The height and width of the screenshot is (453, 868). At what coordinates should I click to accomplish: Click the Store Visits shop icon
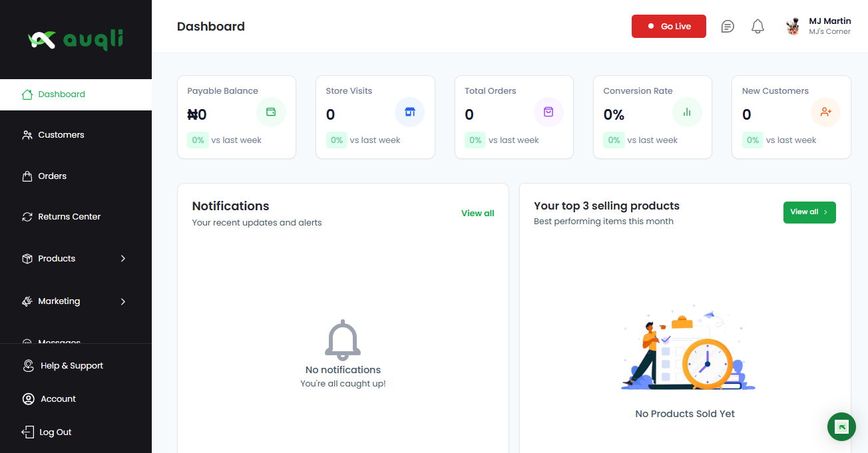(409, 112)
